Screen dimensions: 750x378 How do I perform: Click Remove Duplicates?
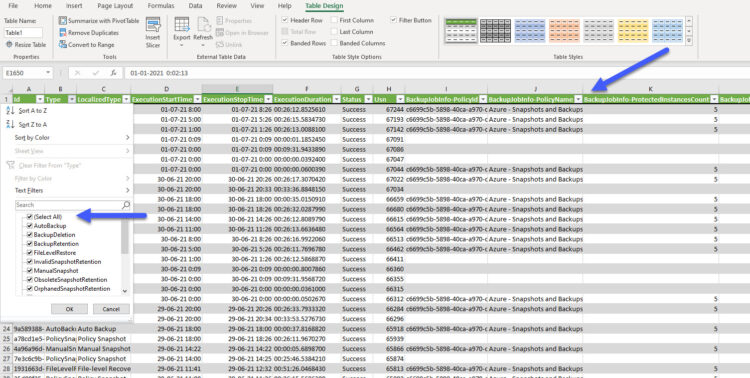(x=89, y=33)
